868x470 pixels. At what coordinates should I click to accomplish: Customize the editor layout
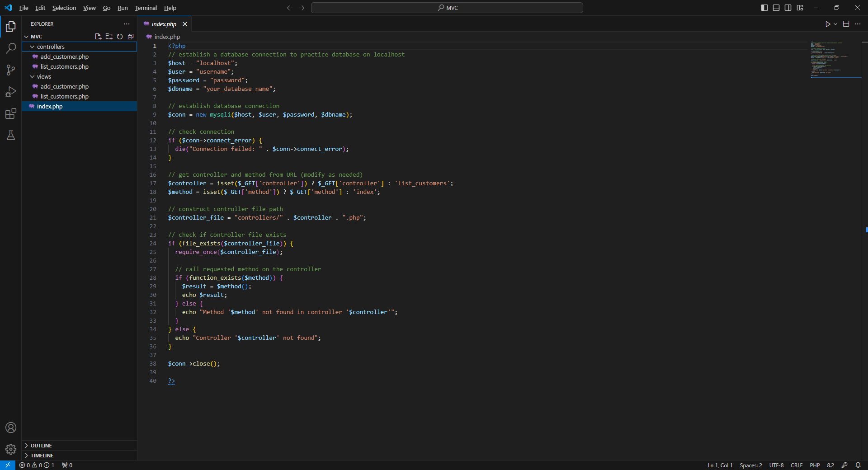tap(800, 8)
